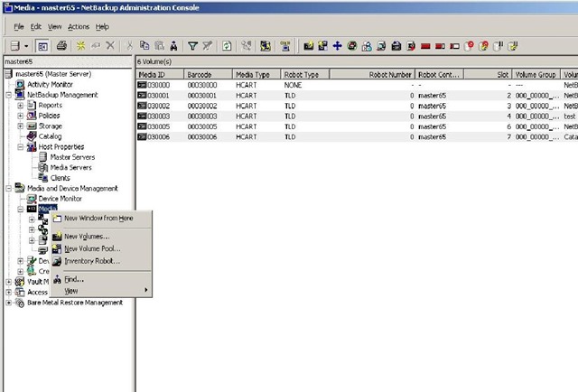The image size is (578, 392).
Task: Select media row 030003
Action: (357, 117)
